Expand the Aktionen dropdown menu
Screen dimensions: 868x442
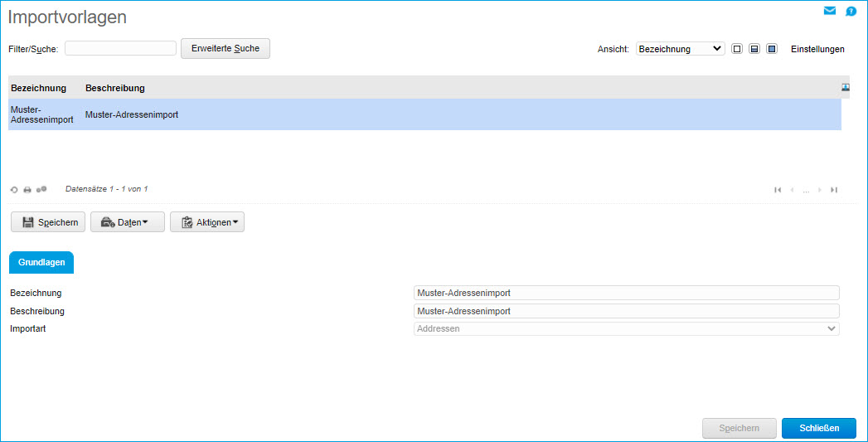(207, 222)
